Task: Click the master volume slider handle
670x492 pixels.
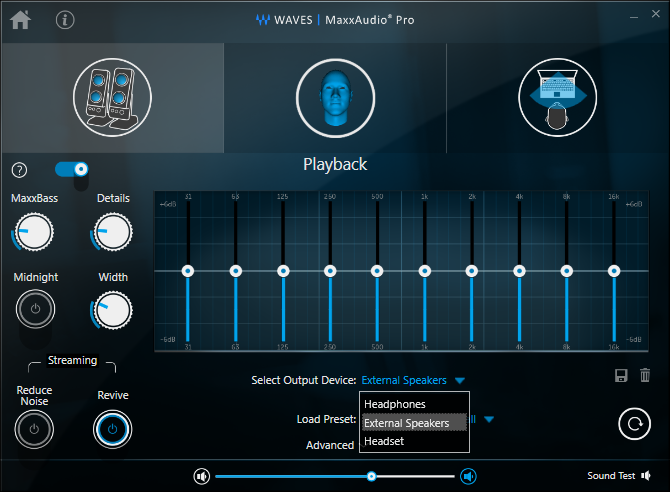Action: pyautogui.click(x=371, y=476)
